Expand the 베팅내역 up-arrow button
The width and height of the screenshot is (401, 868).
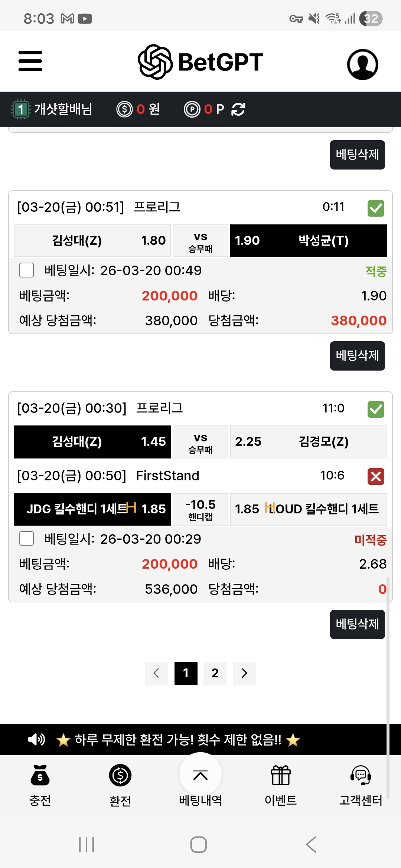click(200, 775)
